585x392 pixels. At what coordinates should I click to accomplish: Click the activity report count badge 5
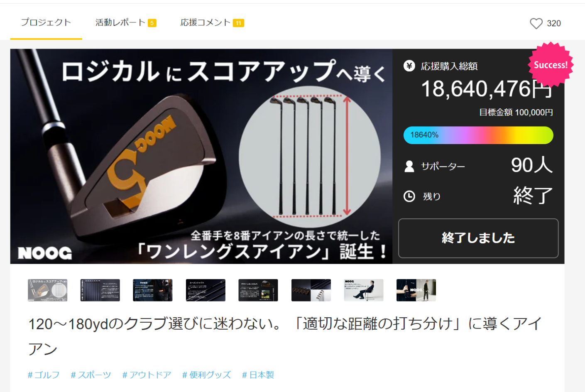point(152,23)
